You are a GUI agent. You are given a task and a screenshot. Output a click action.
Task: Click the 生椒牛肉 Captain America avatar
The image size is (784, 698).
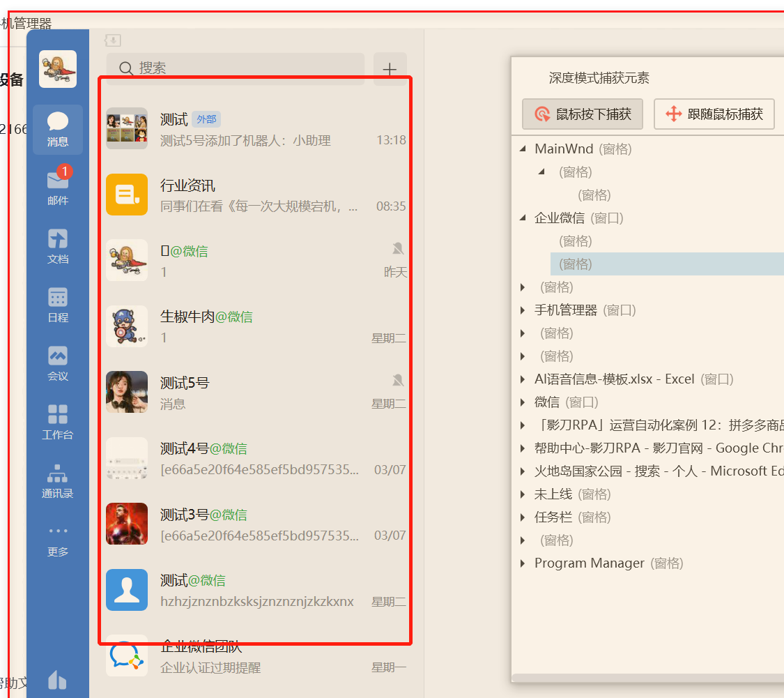click(127, 326)
